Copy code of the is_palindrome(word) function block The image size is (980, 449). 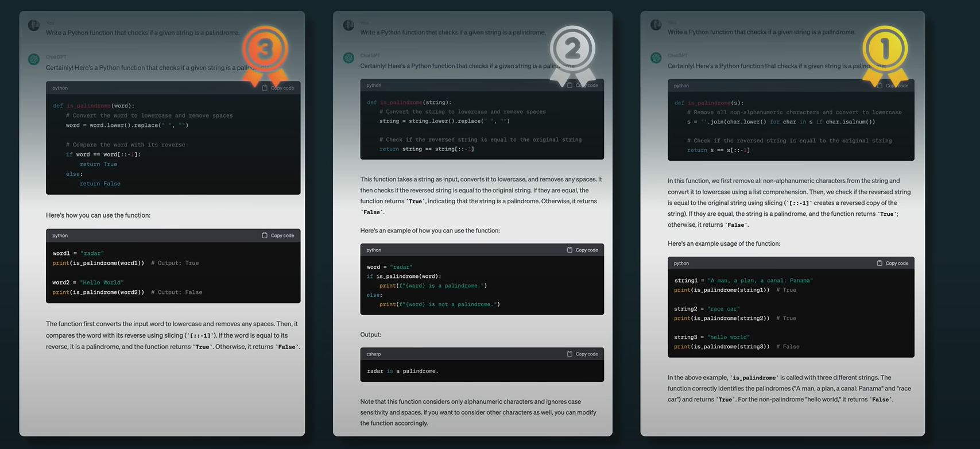tap(278, 88)
